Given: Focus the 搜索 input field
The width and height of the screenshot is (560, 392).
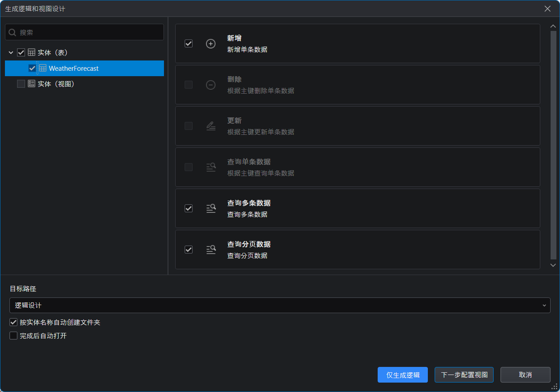Looking at the screenshot, I should point(90,33).
